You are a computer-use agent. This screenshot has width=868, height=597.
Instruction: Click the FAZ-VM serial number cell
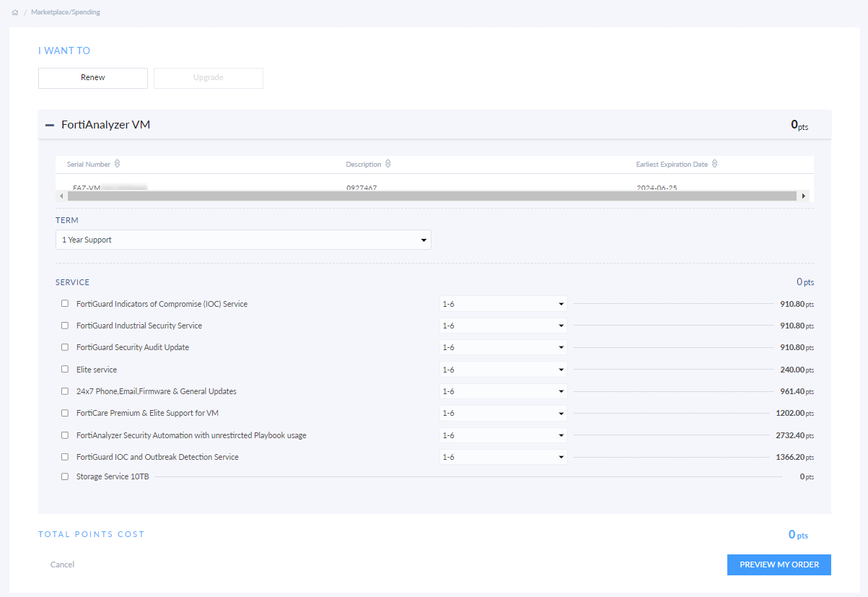coord(110,188)
